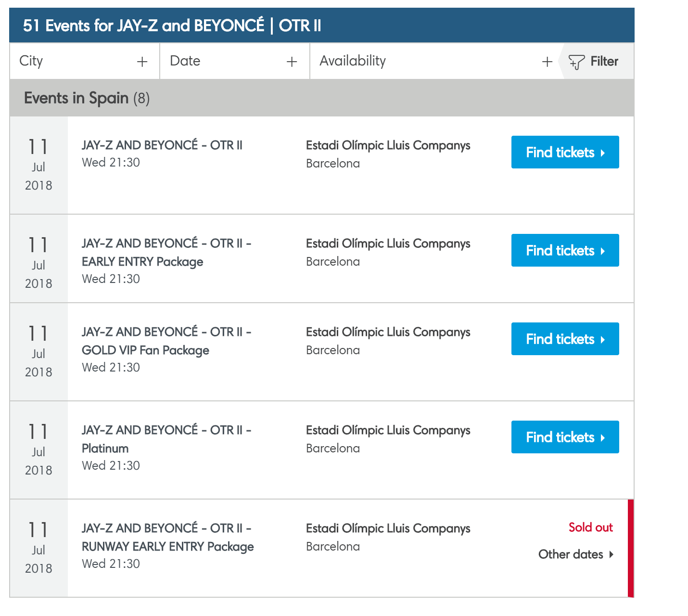This screenshot has width=688, height=616.
Task: Click Barcelona in first OTR II row
Action: point(333,163)
